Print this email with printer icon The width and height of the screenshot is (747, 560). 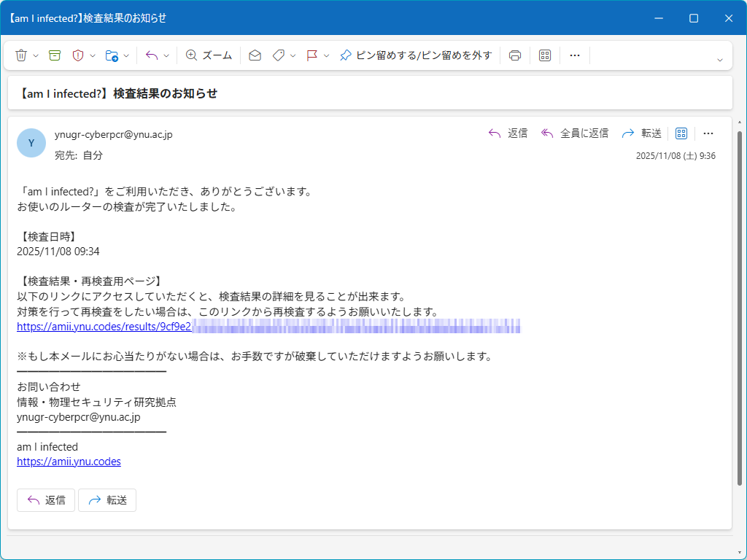click(515, 55)
